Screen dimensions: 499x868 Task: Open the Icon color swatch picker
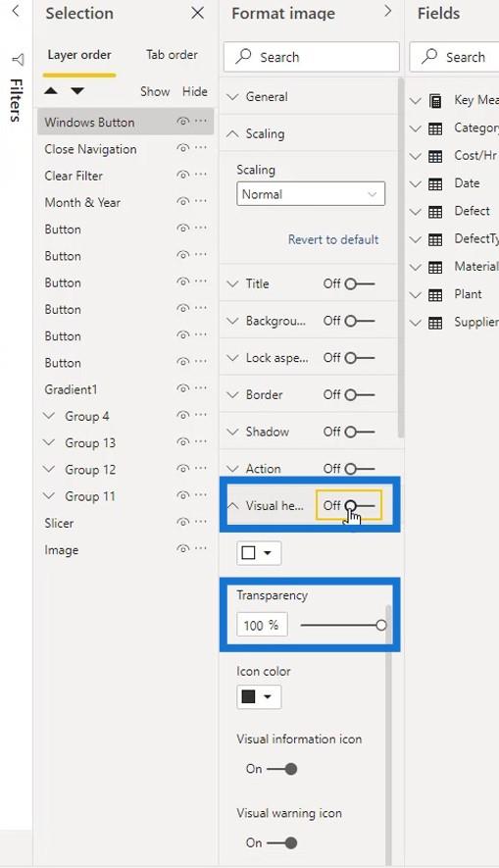point(259,697)
